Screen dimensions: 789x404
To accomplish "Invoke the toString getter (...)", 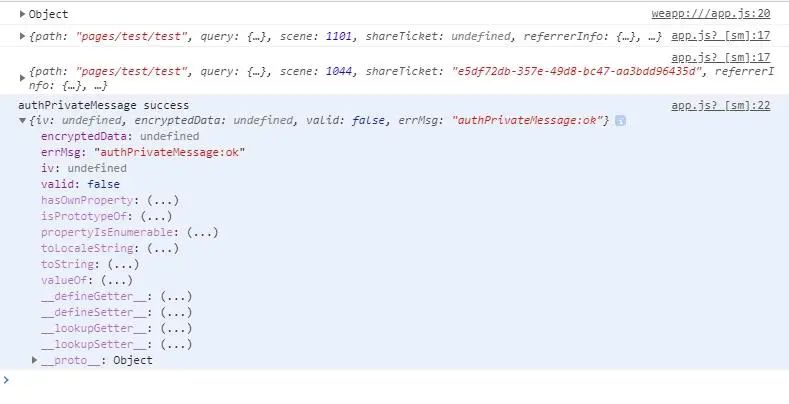I will pyautogui.click(x=123, y=264).
